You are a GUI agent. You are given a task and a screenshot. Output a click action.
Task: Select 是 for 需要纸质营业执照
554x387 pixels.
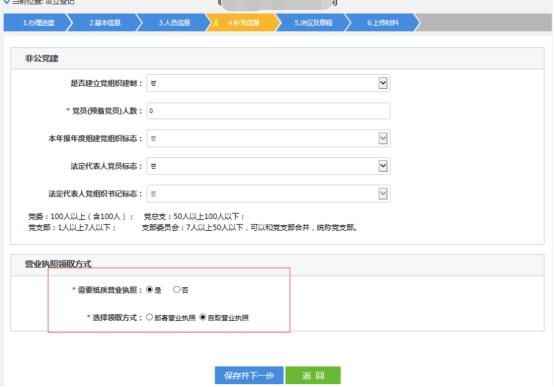pos(149,290)
